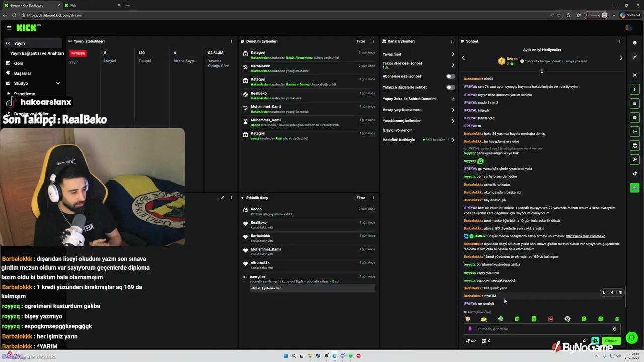The width and height of the screenshot is (644, 362).
Task: Open Denetim Eylemleri panel three-dot menu
Action: pyautogui.click(x=373, y=41)
